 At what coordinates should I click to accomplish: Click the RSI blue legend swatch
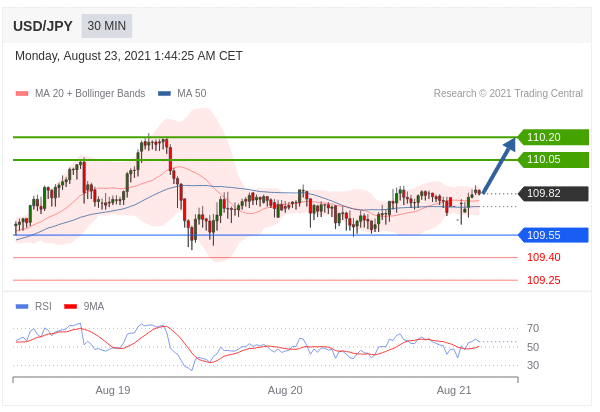tap(22, 307)
